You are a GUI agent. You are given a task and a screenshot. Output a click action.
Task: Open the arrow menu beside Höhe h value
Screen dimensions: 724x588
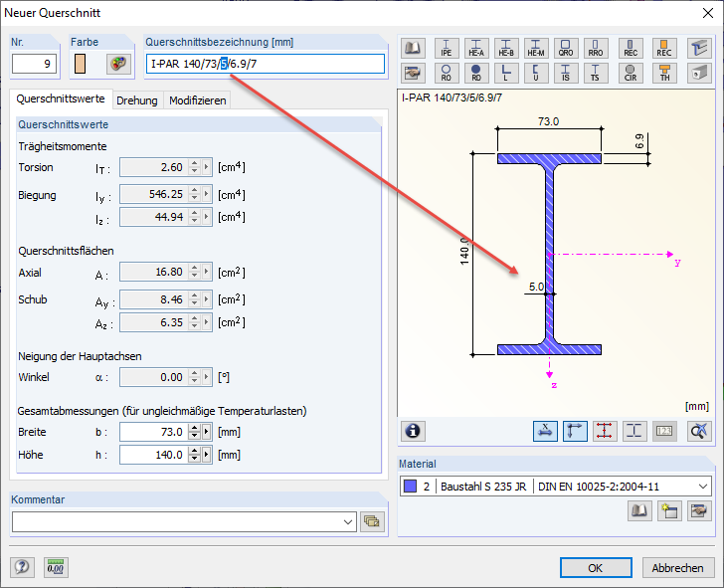point(207,455)
